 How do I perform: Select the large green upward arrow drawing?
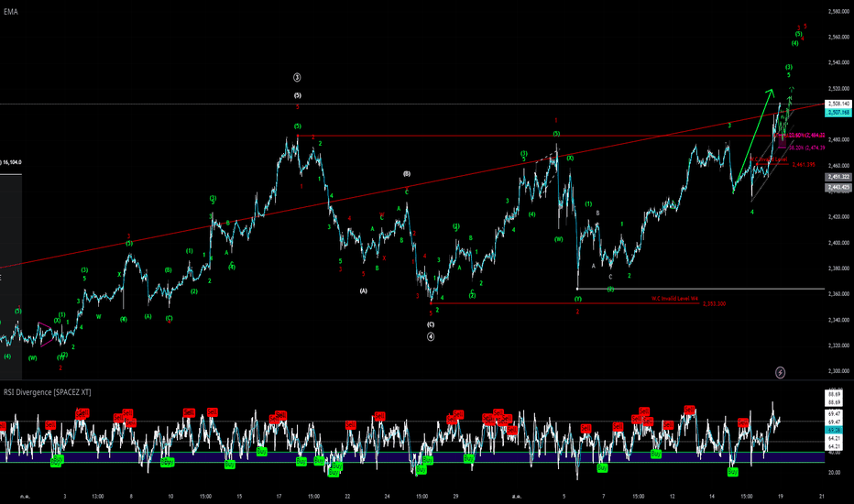pos(754,138)
